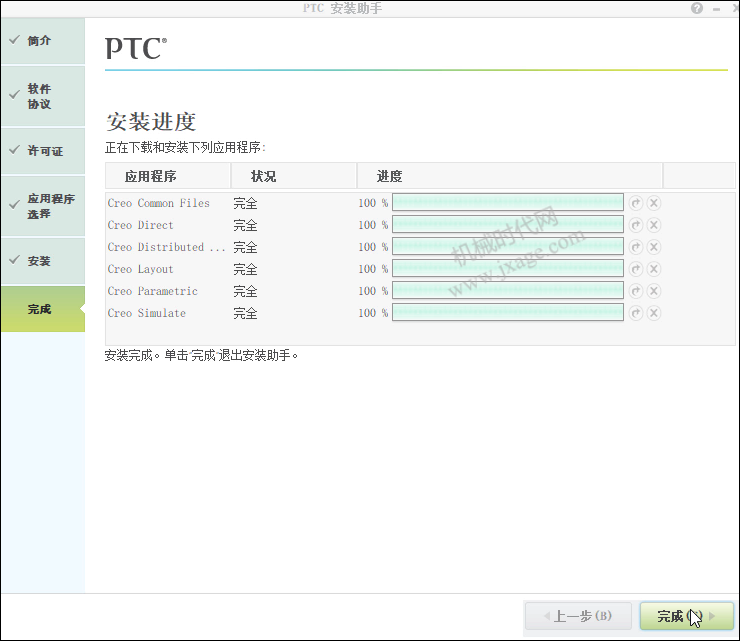Screen dimensions: 740x641
Task: Click the 完全 status of Creo Simulate
Action: pos(245,313)
